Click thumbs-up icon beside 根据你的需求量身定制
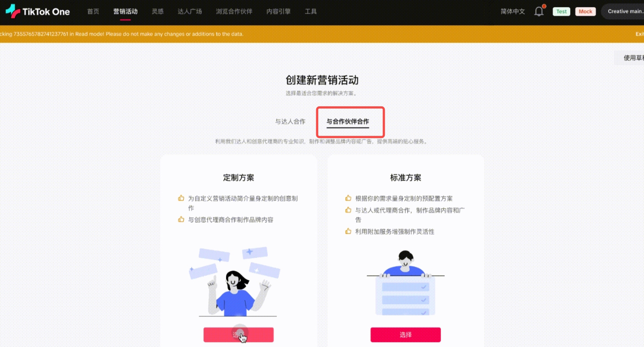This screenshot has width=644, height=347. pyautogui.click(x=348, y=198)
